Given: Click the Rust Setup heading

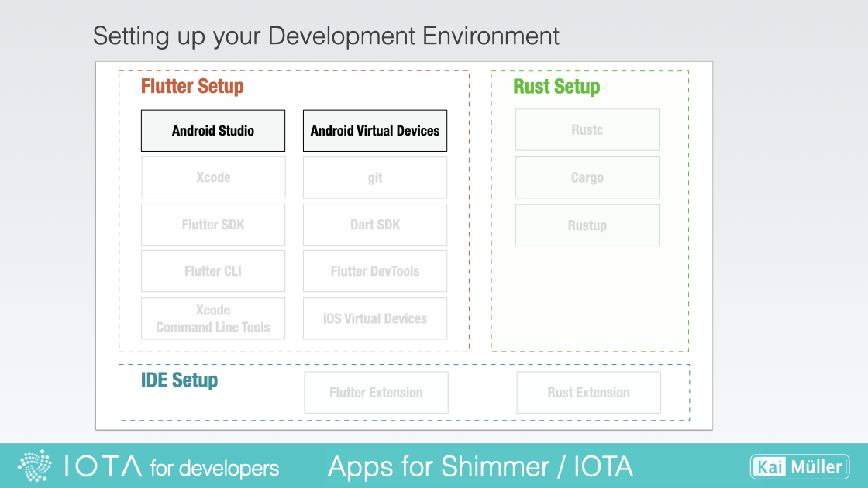Looking at the screenshot, I should pyautogui.click(x=556, y=86).
